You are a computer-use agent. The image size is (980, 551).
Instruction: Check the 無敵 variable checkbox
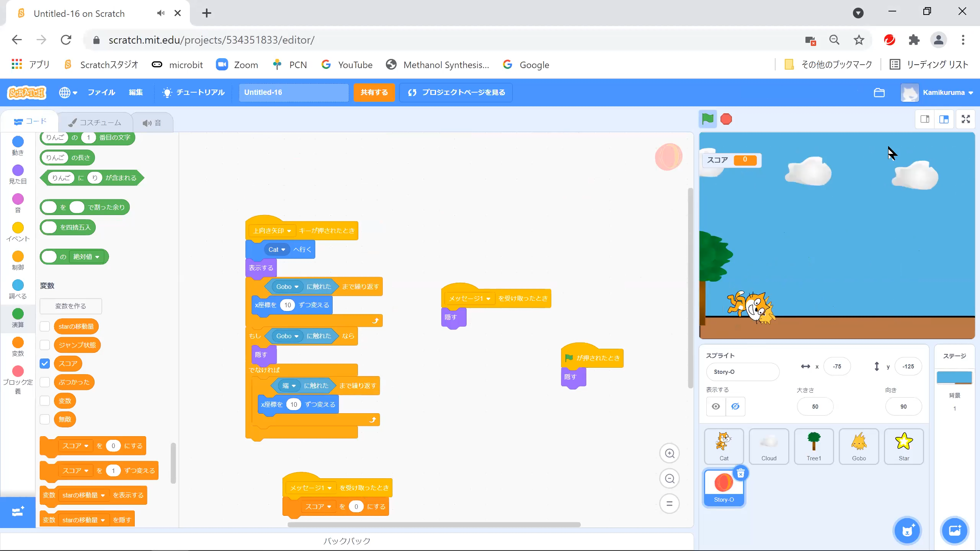point(45,419)
